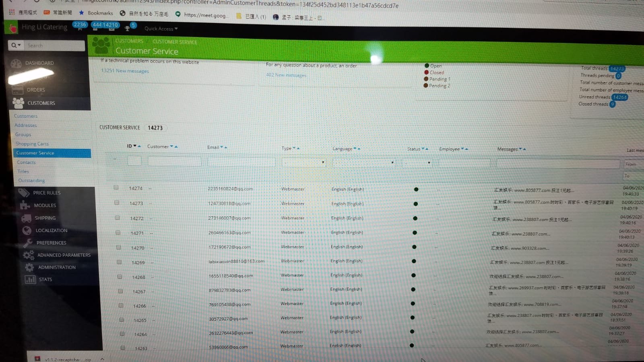
Task: Open the orders notification badge showing 2236
Action: point(80,25)
